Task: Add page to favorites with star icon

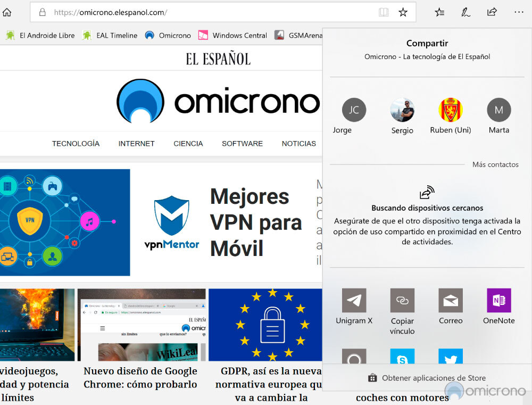Action: (403, 13)
